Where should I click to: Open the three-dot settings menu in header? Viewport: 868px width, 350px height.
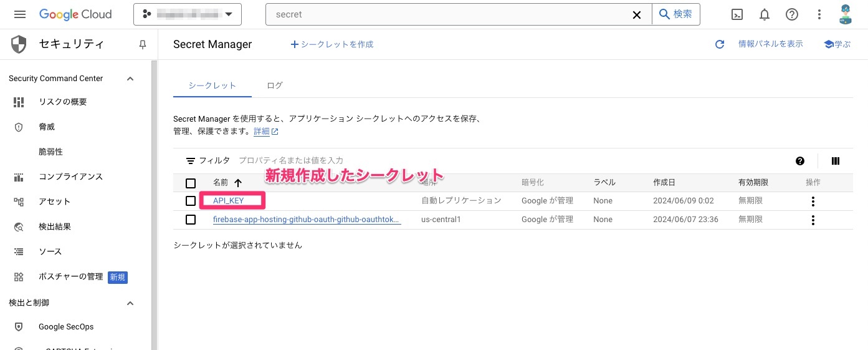[x=819, y=14]
